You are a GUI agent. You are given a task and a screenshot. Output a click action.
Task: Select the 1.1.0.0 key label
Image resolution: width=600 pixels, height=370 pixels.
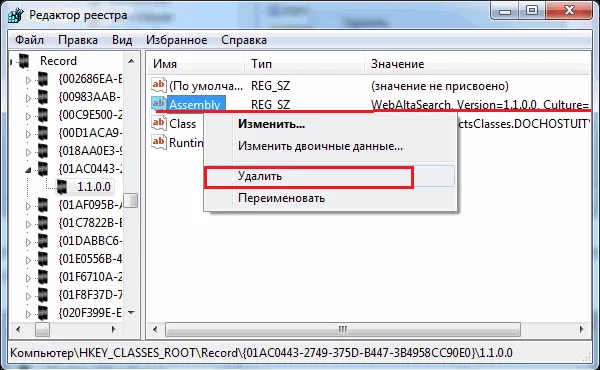tap(94, 187)
